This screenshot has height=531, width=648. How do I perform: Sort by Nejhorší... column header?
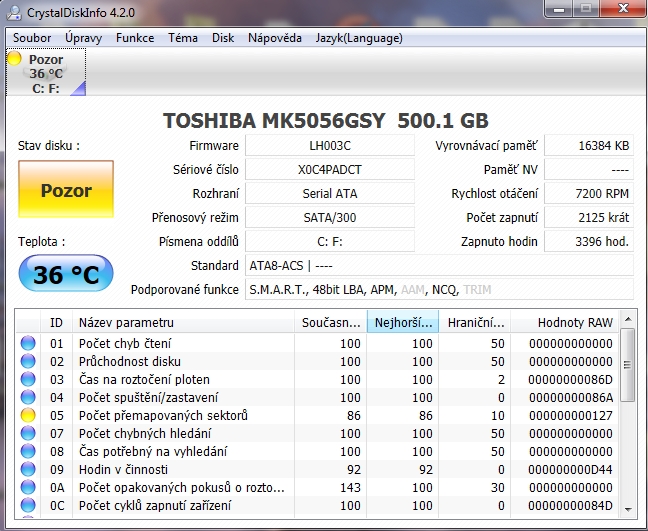coord(403,322)
